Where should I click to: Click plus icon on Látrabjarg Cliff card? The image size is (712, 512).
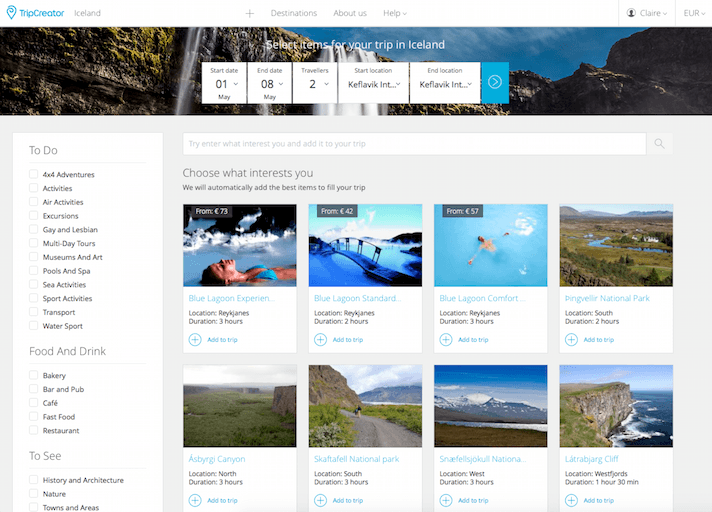coord(571,500)
